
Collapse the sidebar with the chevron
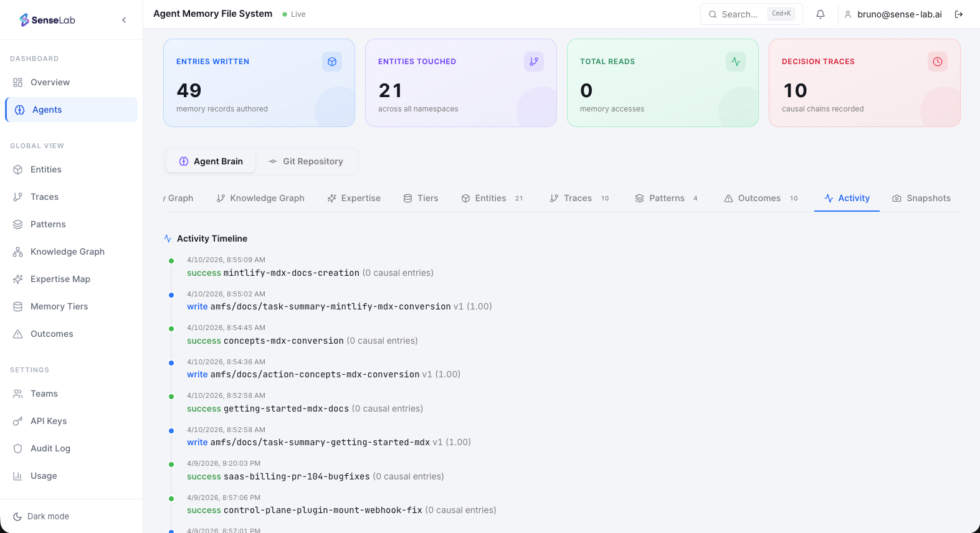124,20
